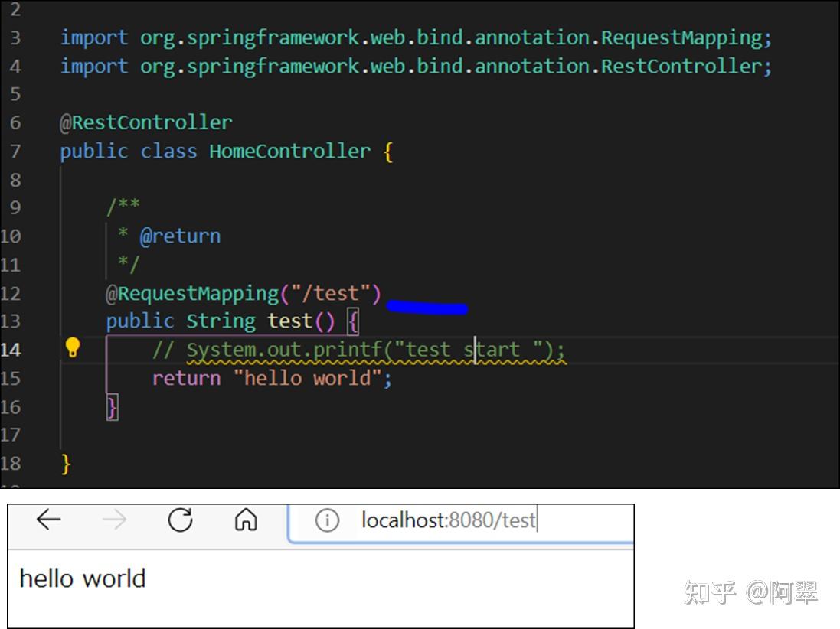840x629 pixels.
Task: Click the RestController import on line 4
Action: pyautogui.click(x=416, y=67)
